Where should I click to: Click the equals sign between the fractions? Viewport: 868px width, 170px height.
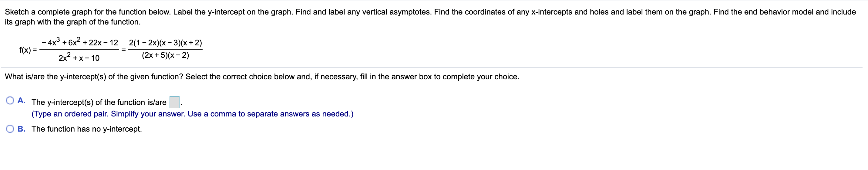tap(124, 50)
